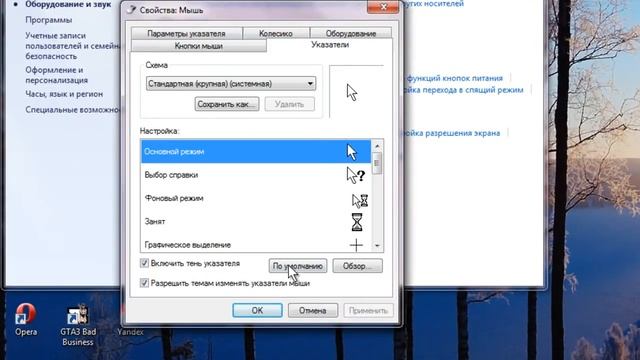Toggle Разрешить темам изменять указатели мыши
The height and width of the screenshot is (360, 640).
pos(144,282)
